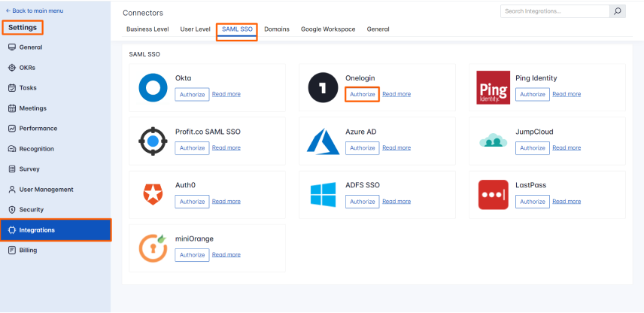Switch to the Business Level tab
This screenshot has height=313, width=644.
(147, 29)
